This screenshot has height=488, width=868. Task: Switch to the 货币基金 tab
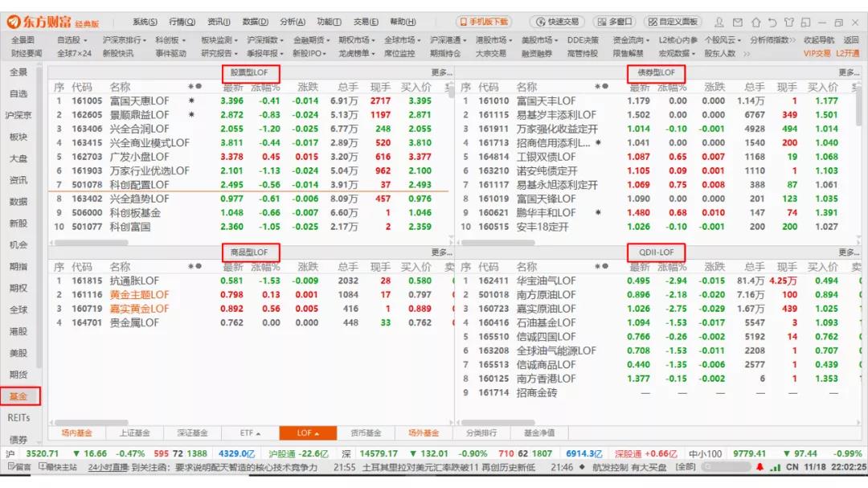(x=366, y=433)
